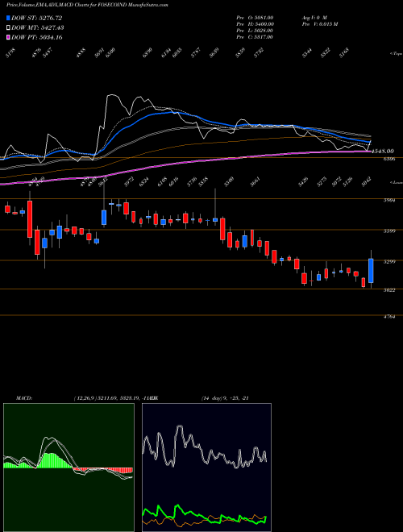The height and width of the screenshot is (532, 403).
Task: Click the MACD: panel heading
Action: pyautogui.click(x=23, y=398)
